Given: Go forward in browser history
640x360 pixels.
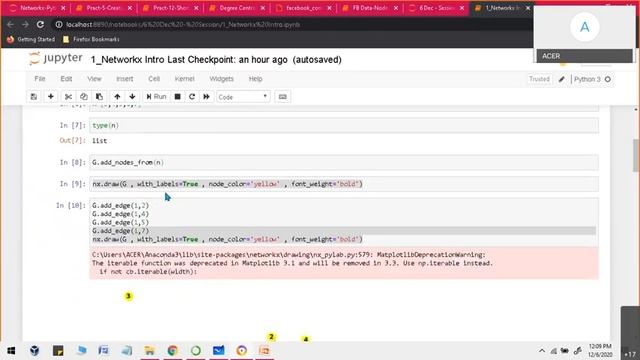Looking at the screenshot, I should tap(25, 24).
